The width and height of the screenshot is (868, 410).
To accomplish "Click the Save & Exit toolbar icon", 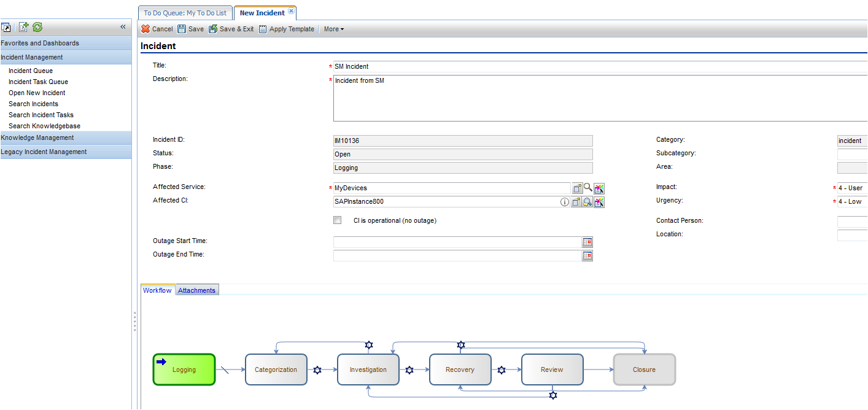I will 213,29.
